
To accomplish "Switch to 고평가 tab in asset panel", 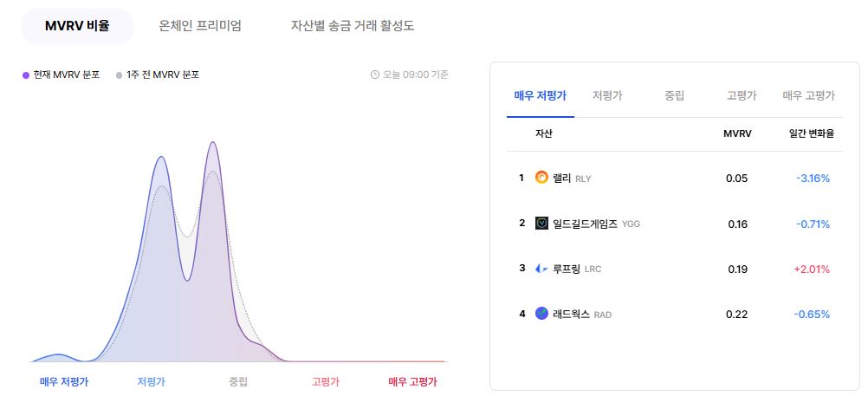I will click(x=742, y=95).
